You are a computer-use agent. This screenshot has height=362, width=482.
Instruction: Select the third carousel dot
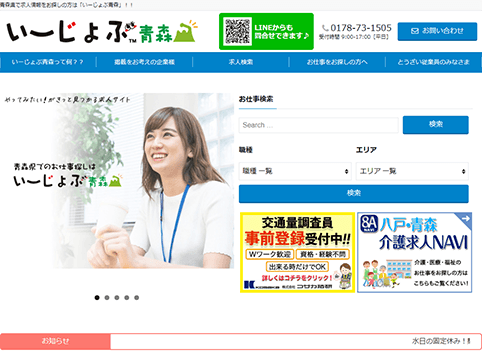click(x=117, y=297)
